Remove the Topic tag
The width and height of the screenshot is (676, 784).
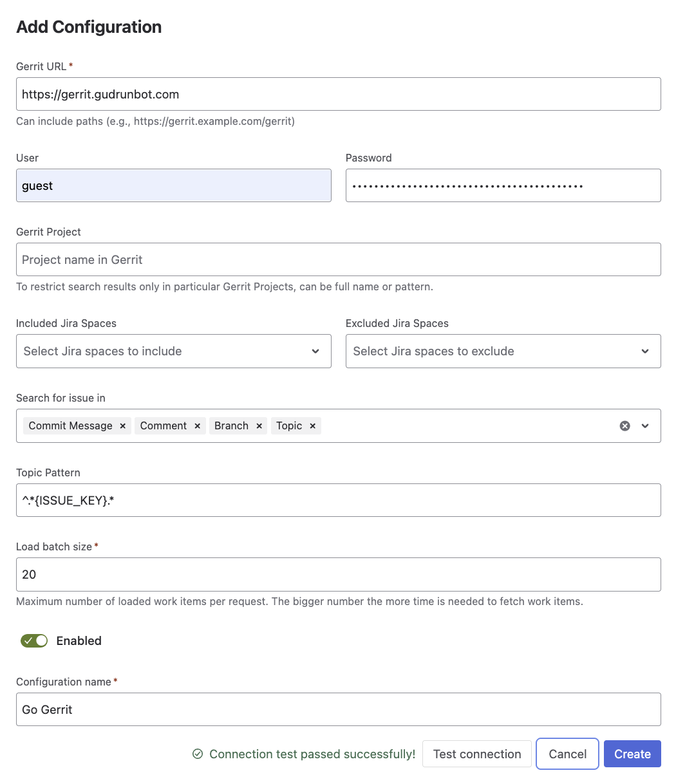(312, 426)
